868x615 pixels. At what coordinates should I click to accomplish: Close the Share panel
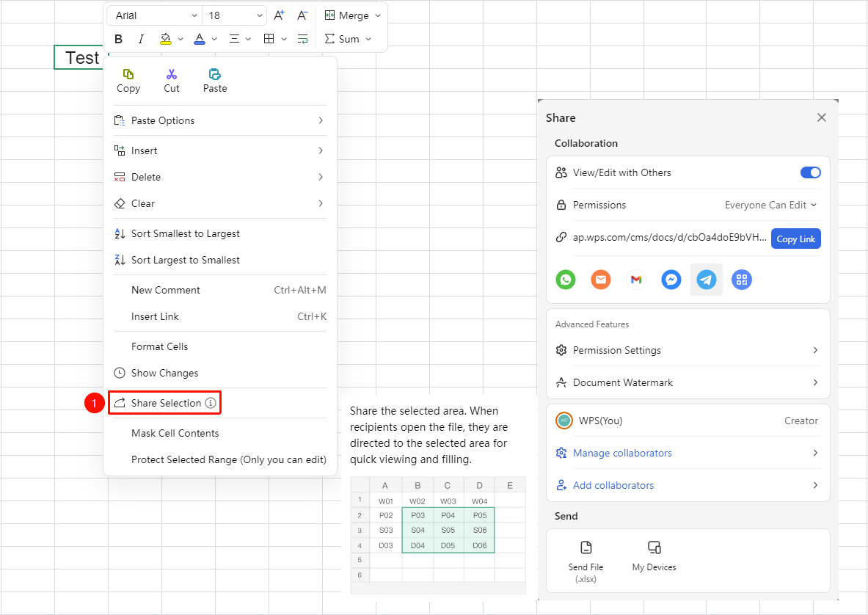[x=822, y=117]
